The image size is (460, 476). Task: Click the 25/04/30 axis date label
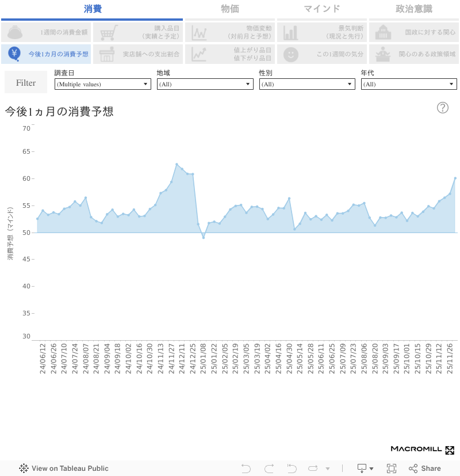pos(289,359)
